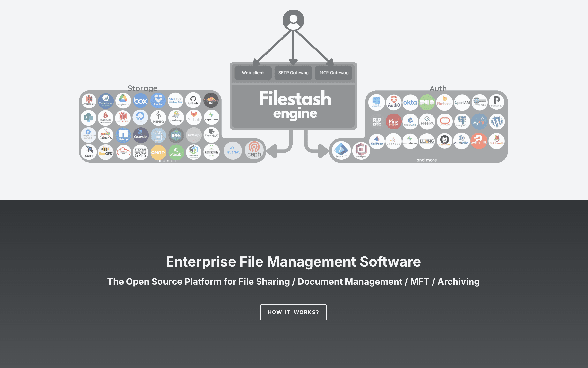This screenshot has height=368, width=588.
Task: Click the GitLab icon
Action: coord(194,118)
